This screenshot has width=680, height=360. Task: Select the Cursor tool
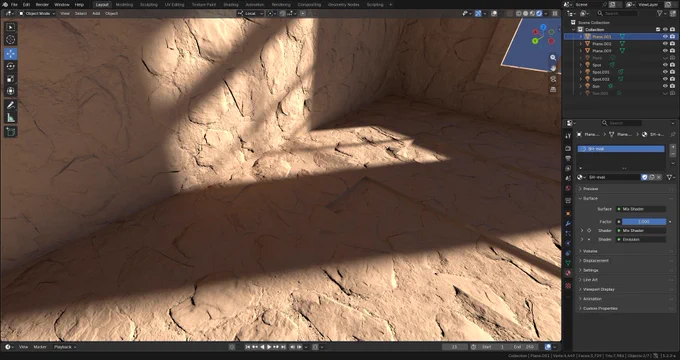[x=10, y=40]
